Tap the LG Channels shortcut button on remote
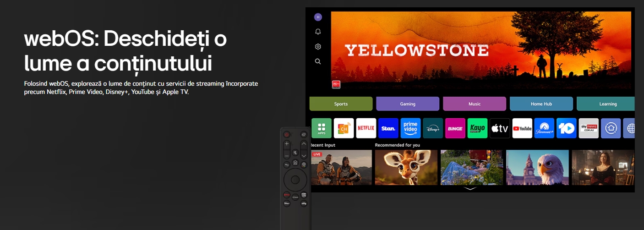Screen dimensions: 644x230 pyautogui.click(x=295, y=197)
